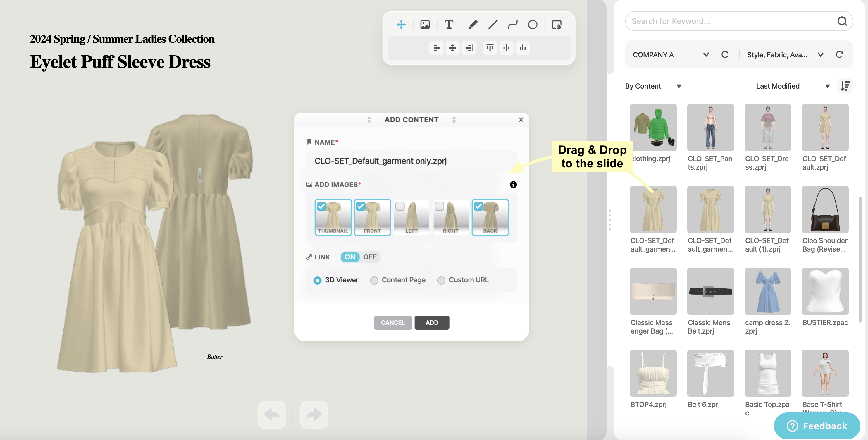Check the LEFT image checkbox
This screenshot has height=440, width=868.
(400, 206)
